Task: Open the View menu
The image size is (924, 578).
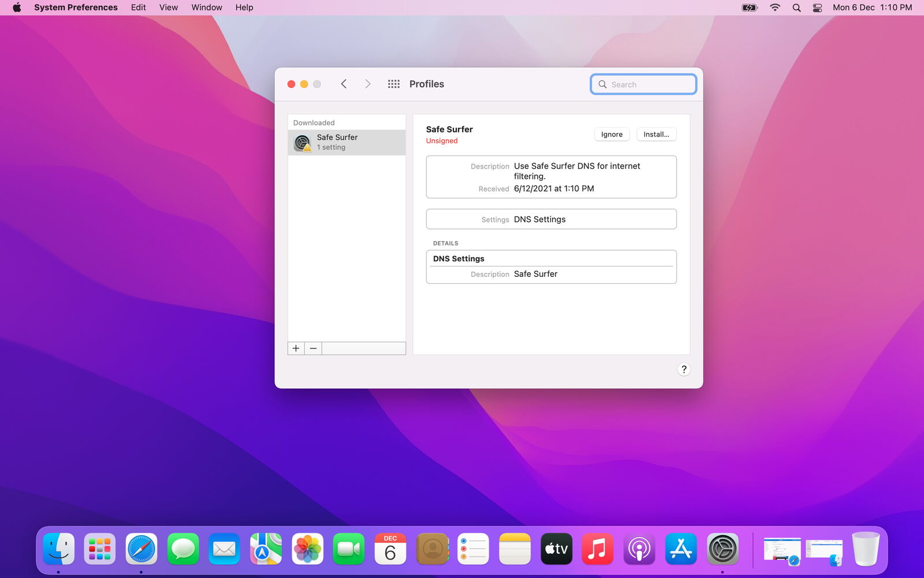Action: (168, 8)
